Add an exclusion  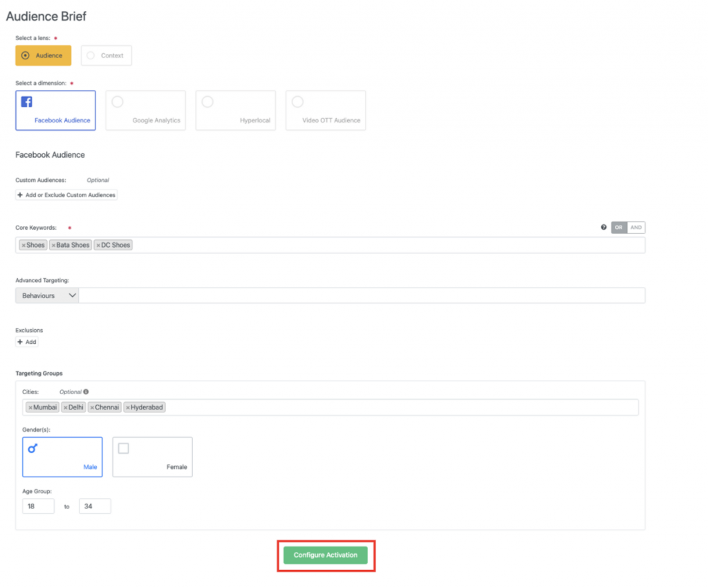click(x=27, y=342)
